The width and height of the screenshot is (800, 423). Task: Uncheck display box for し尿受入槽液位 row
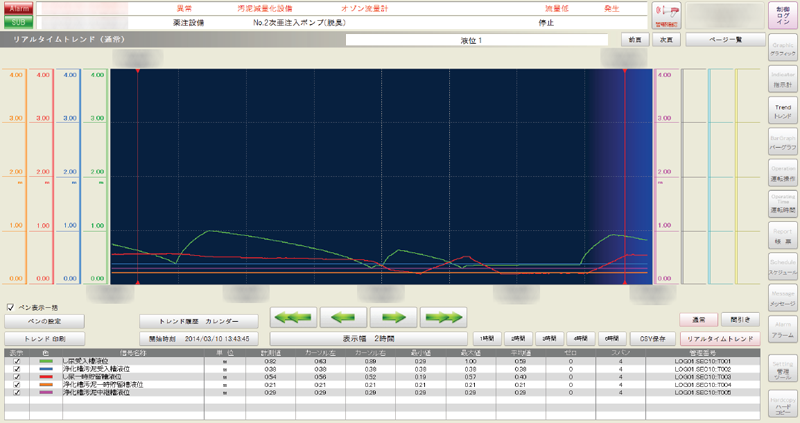(17, 361)
